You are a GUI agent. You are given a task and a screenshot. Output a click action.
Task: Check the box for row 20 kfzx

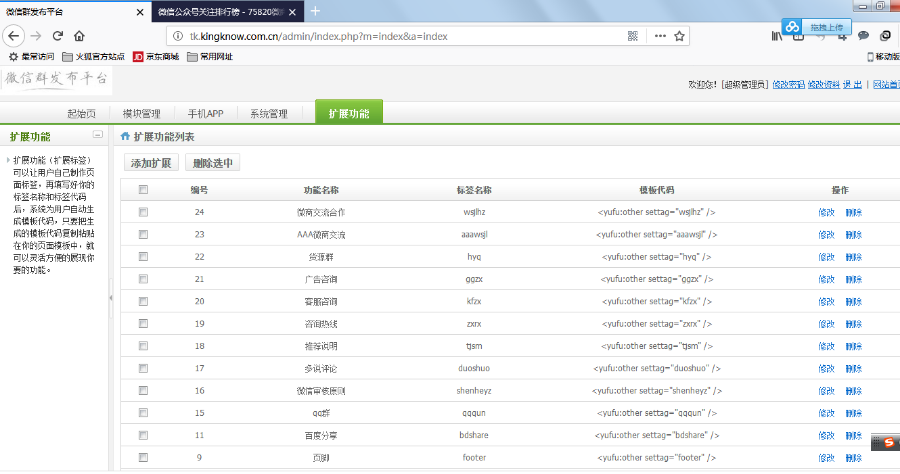143,301
